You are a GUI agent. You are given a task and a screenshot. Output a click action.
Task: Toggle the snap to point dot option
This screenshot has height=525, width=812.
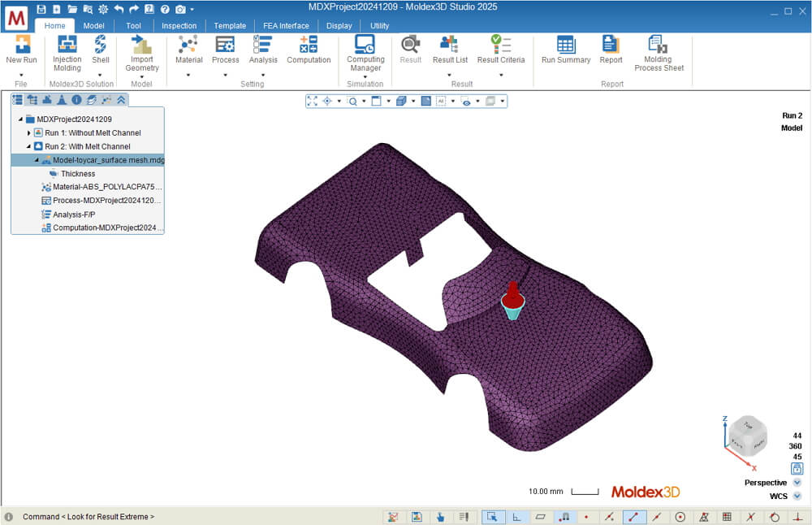(586, 517)
